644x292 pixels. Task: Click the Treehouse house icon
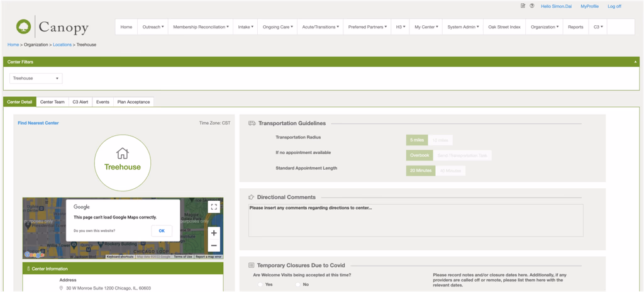coord(123,154)
